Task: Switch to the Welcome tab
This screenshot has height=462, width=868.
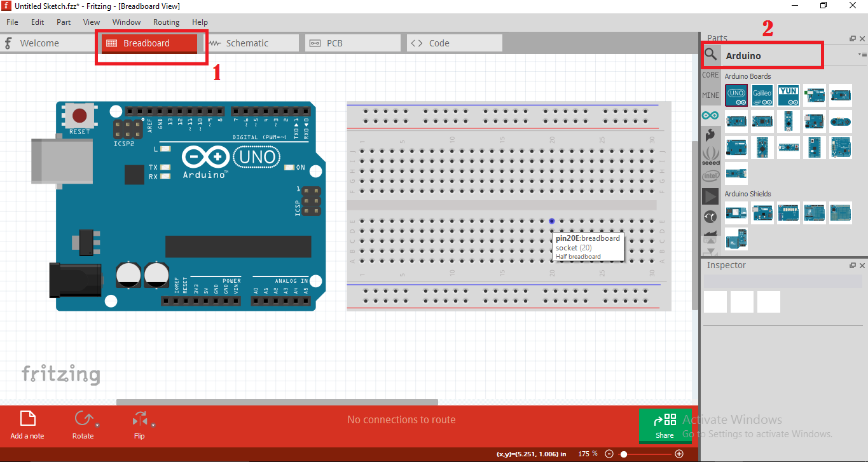Action: click(x=48, y=43)
